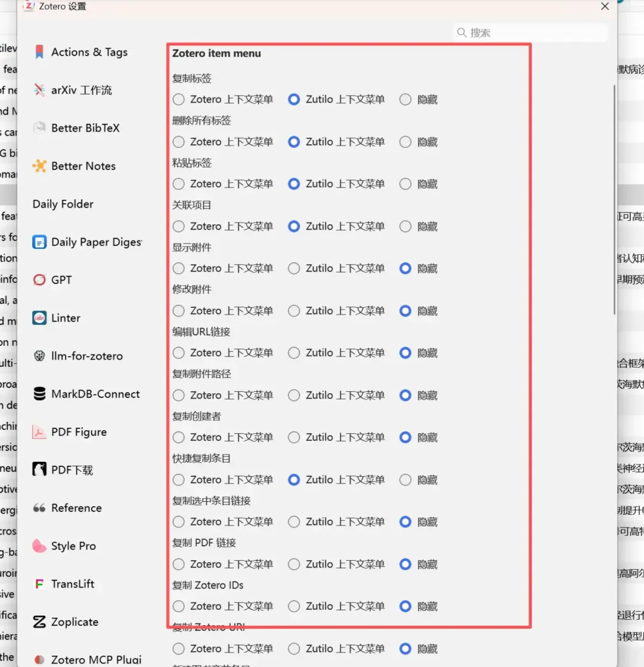Open Actions & Tags bookmark icon
Viewport: 644px width, 667px height.
pyautogui.click(x=39, y=52)
